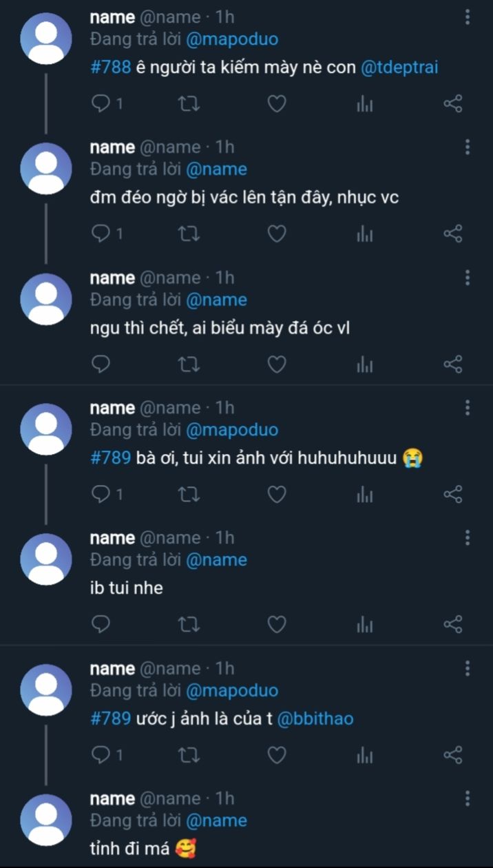
Task: Retweet the "nhục vc" reply
Action: coord(189,234)
